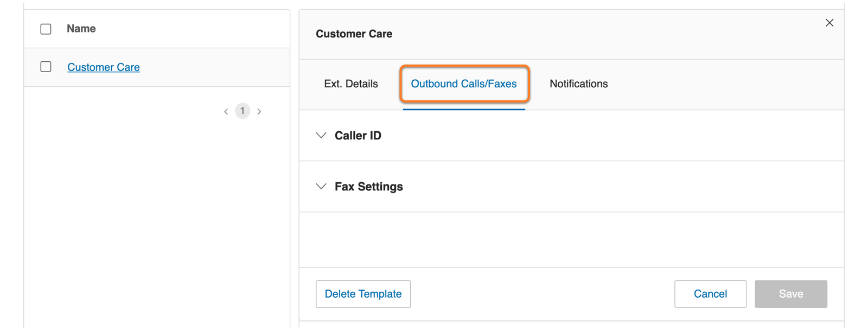
Task: Switch to the Ext. Details tab
Action: tap(351, 84)
